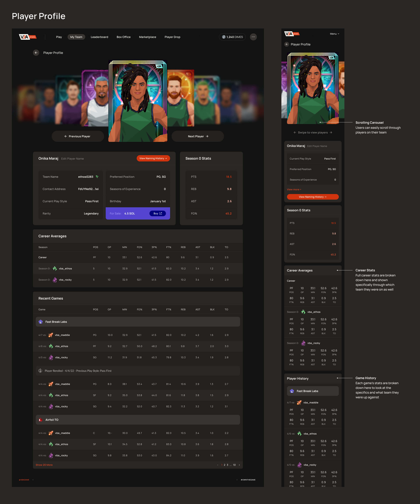
Task: Click the Airfoil TO group header row
Action: pos(138,420)
